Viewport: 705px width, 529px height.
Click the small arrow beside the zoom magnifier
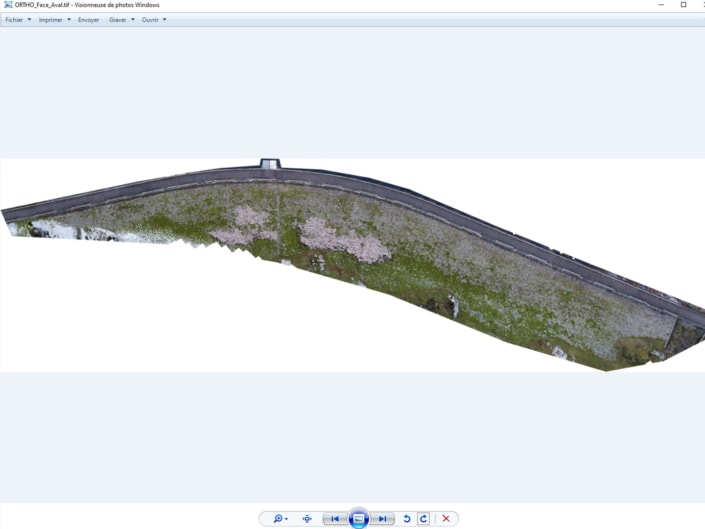287,520
